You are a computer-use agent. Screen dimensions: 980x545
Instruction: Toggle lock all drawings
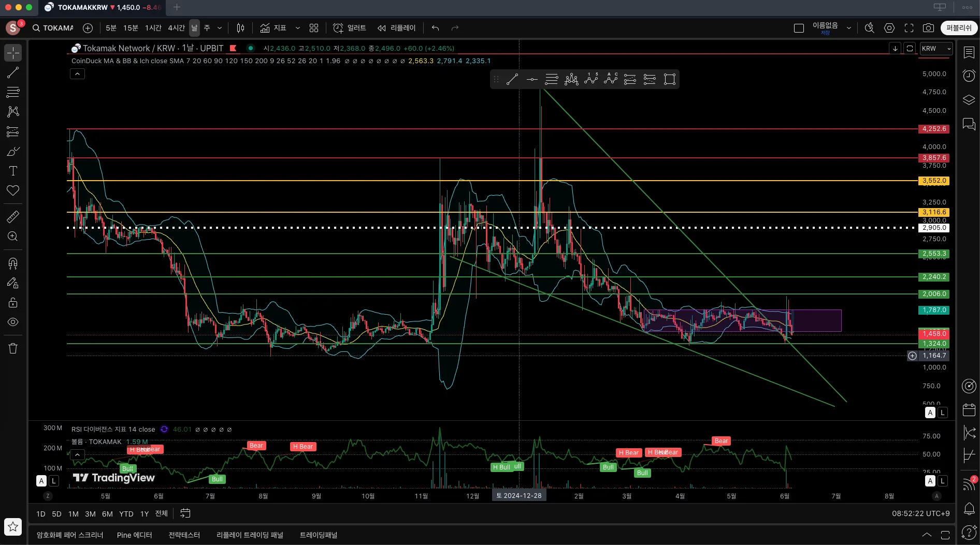[x=13, y=303]
